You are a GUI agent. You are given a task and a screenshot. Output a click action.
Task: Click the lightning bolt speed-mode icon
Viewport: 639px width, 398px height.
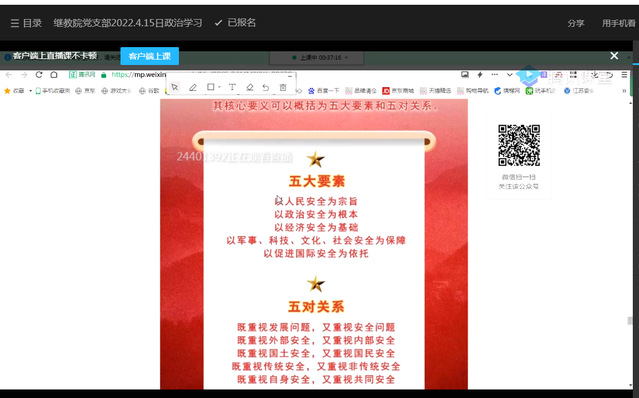coord(480,75)
